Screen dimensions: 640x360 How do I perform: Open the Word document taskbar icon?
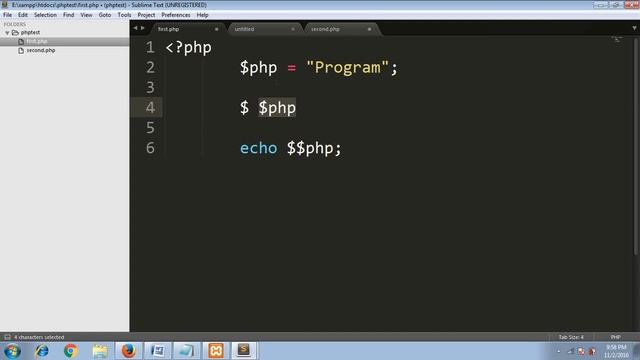tap(158, 351)
